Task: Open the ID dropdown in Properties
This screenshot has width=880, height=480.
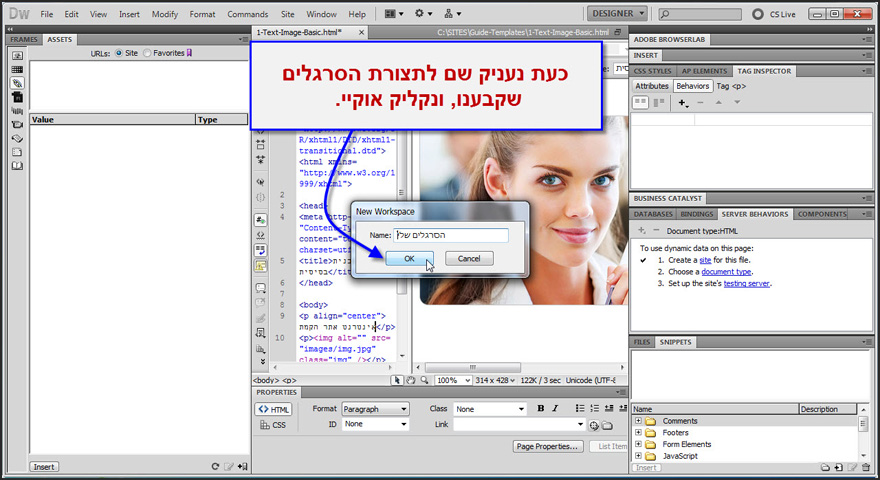Action: 375,424
